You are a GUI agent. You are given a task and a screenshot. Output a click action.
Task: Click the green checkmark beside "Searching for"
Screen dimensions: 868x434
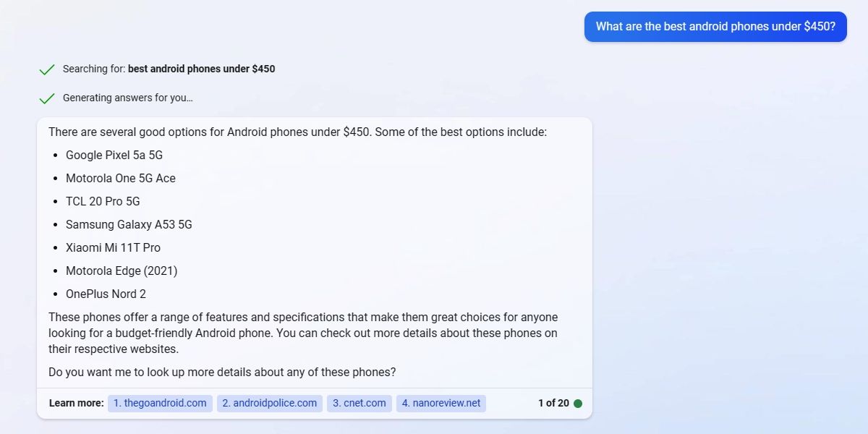tap(46, 69)
